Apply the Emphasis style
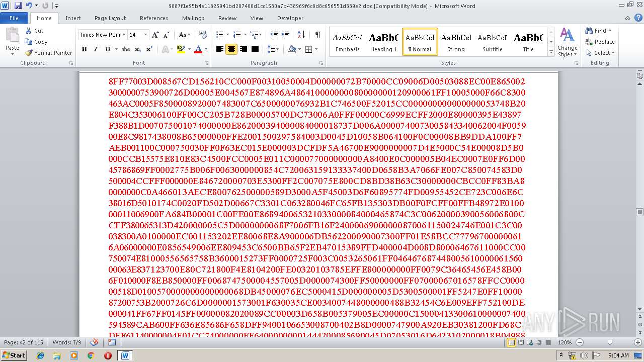 348,42
